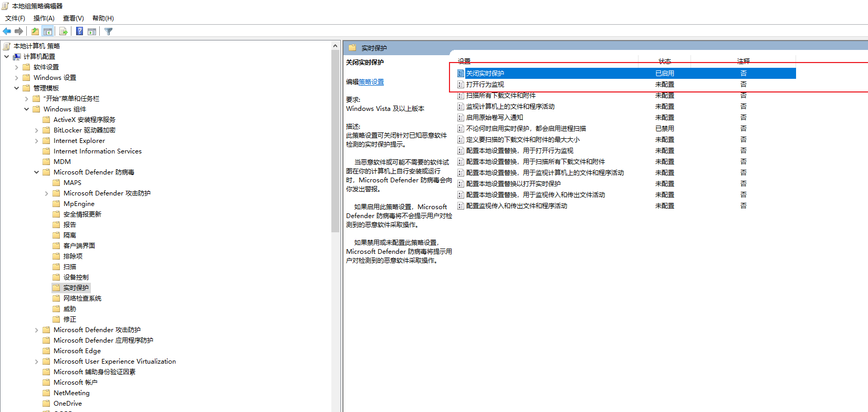Open Help via blue question mark icon

(79, 32)
